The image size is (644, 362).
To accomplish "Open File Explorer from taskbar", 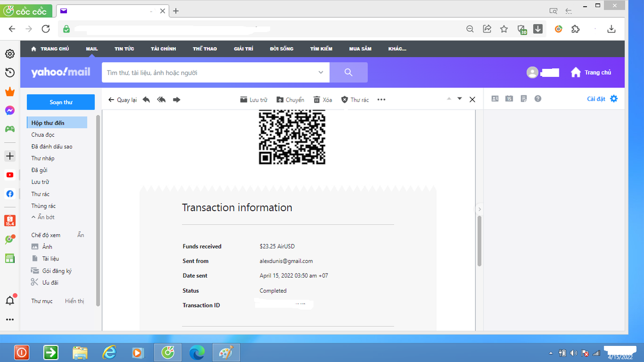I will (x=80, y=352).
